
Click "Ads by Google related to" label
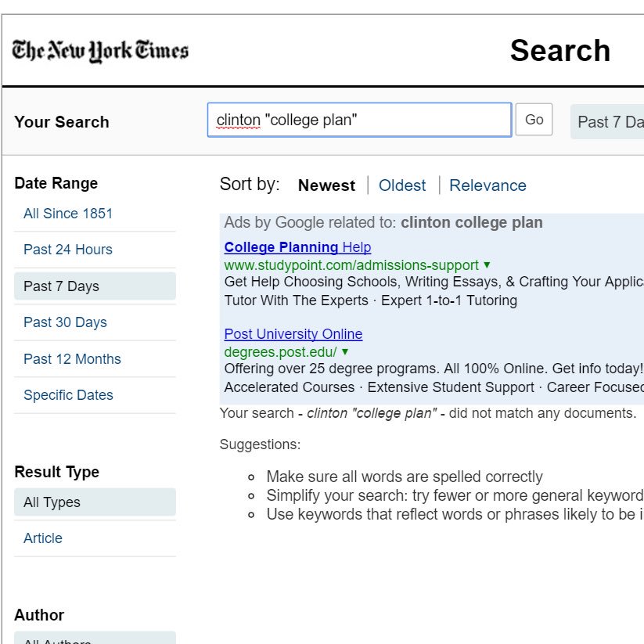(x=310, y=222)
